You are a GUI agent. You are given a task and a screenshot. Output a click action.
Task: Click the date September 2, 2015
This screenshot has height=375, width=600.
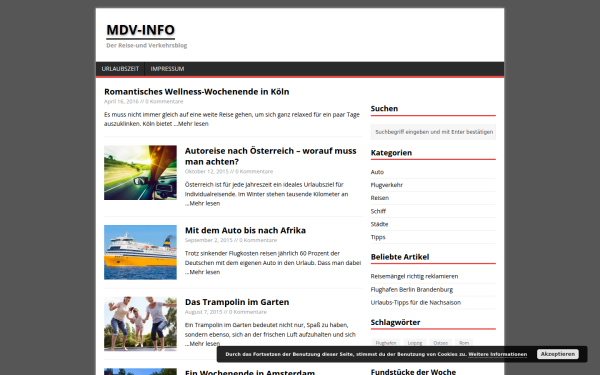[209, 240]
